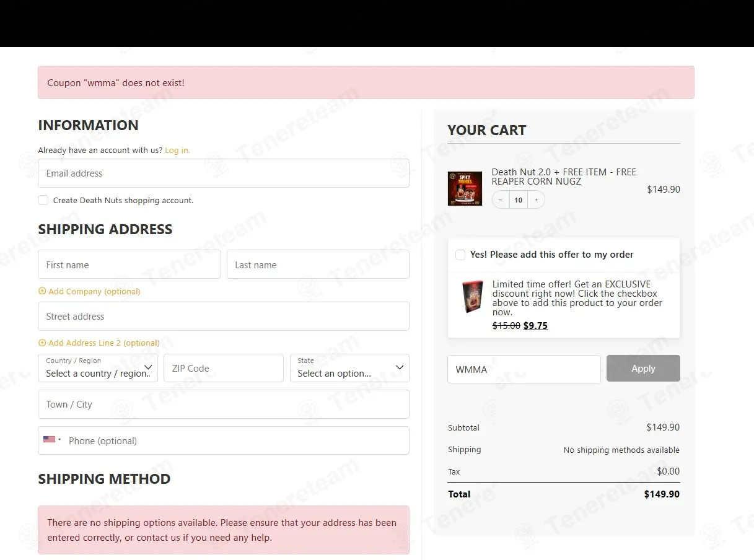This screenshot has width=754, height=560.
Task: Follow the Log in link
Action: [x=177, y=150]
